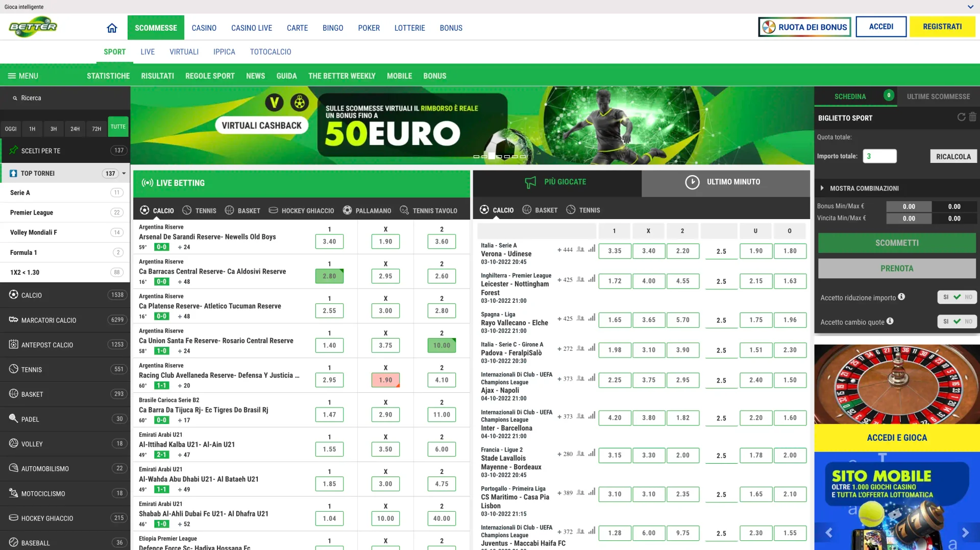Select the highlighted banner carousel dot

click(x=492, y=156)
